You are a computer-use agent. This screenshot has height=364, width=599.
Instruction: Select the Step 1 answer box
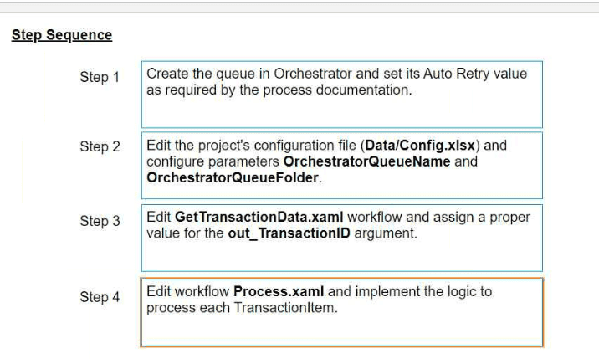pos(342,95)
